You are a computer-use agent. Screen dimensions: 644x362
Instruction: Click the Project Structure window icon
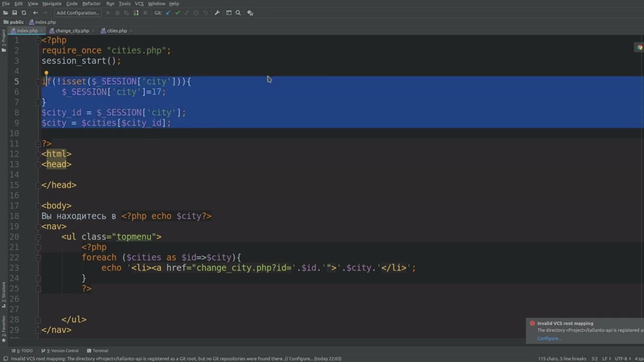229,13
